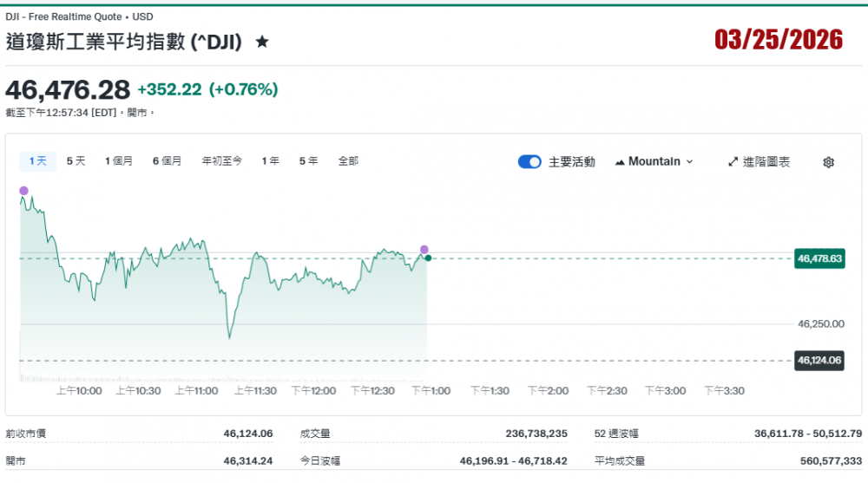This screenshot has height=483, width=868.
Task: Click the 46,478.63 current price label
Action: click(819, 258)
